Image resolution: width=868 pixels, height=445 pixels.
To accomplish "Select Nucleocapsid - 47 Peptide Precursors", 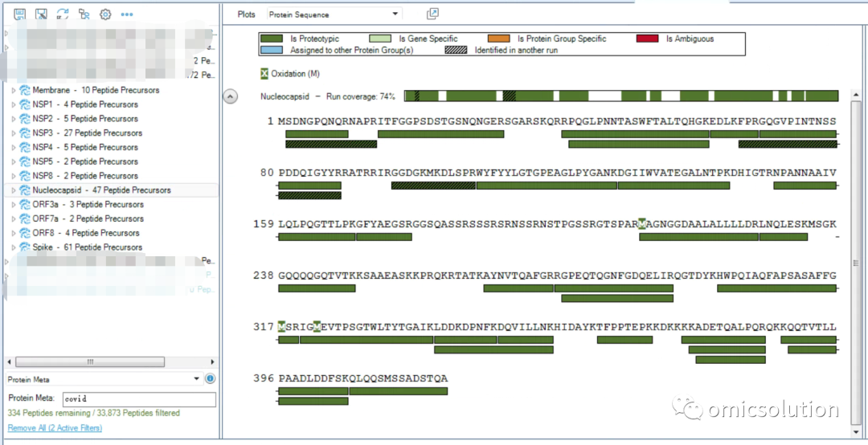I will [x=102, y=190].
